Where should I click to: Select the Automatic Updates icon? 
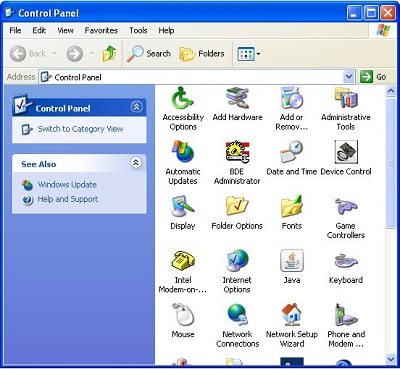[x=183, y=152]
